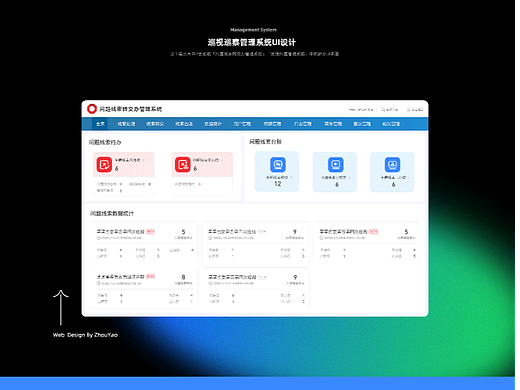Switch to the 线索处理 navigation tab
The image size is (520, 390).
pos(126,124)
